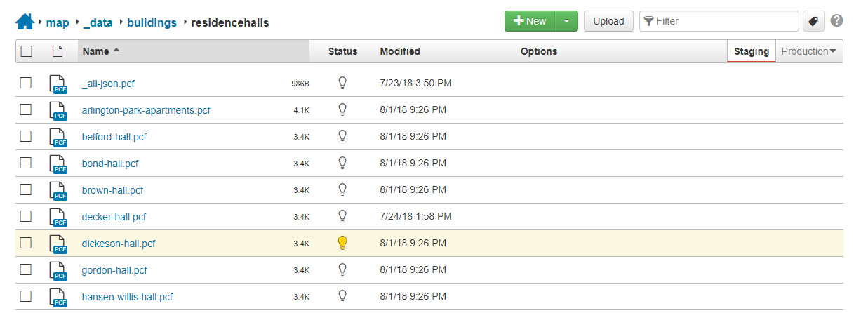The image size is (868, 313).
Task: Click the help question mark icon
Action: 836,21
